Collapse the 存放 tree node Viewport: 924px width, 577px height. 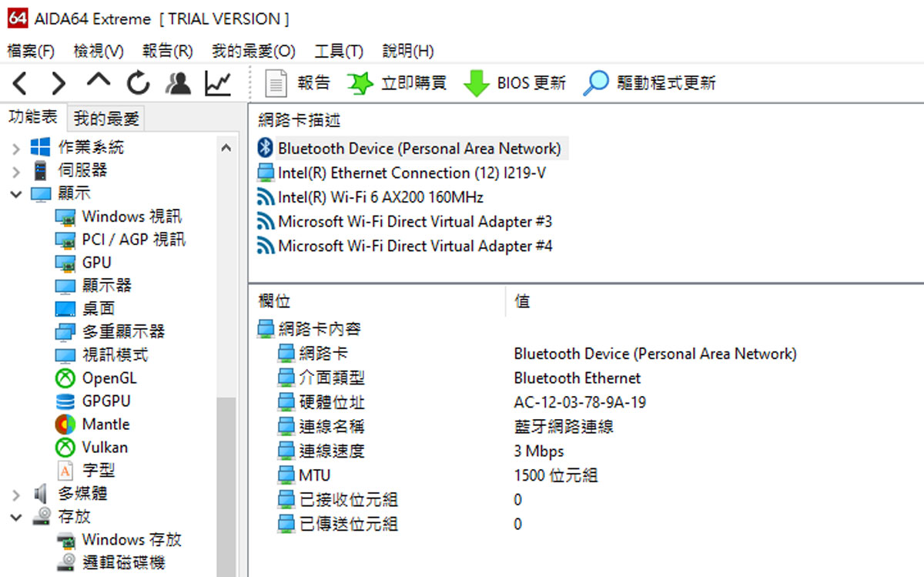click(16, 517)
